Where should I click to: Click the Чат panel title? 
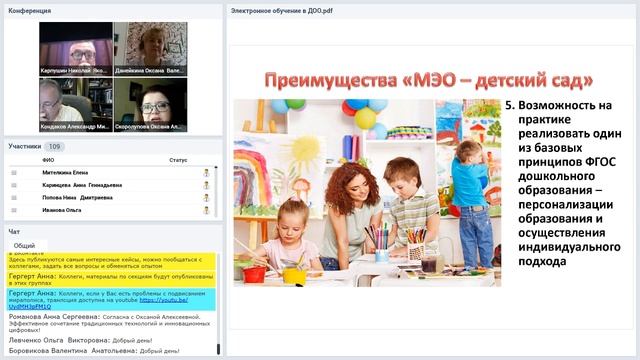point(14,231)
